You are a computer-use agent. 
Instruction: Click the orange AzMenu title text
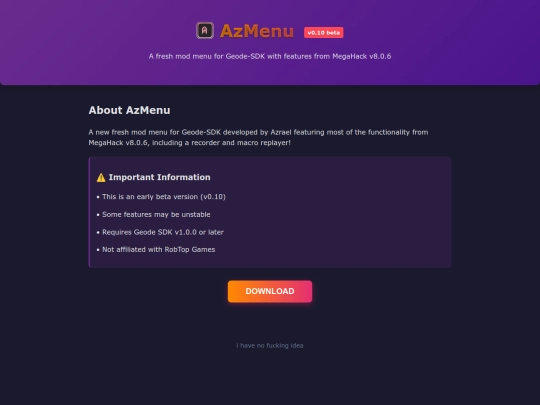point(257,31)
